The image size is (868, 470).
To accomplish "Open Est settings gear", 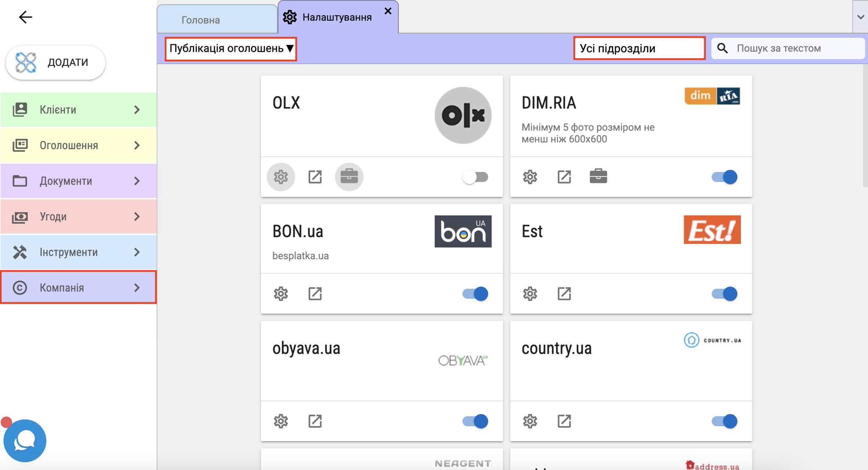I will 530,294.
